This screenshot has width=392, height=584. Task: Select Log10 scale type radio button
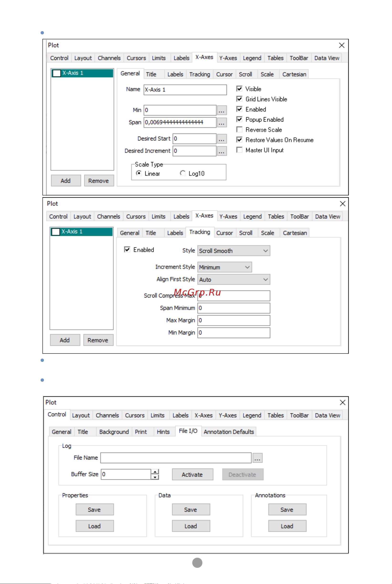[x=183, y=173]
